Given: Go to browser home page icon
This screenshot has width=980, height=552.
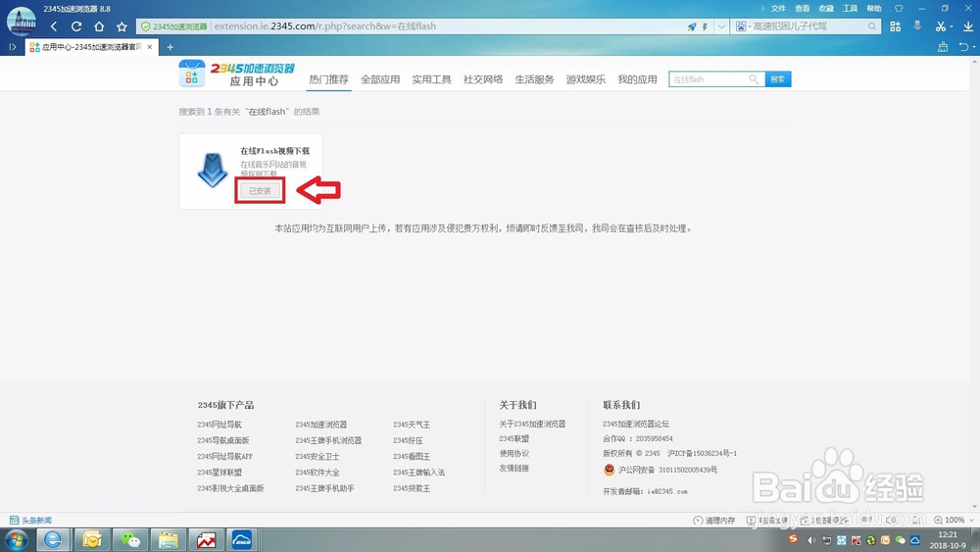Looking at the screenshot, I should [99, 26].
